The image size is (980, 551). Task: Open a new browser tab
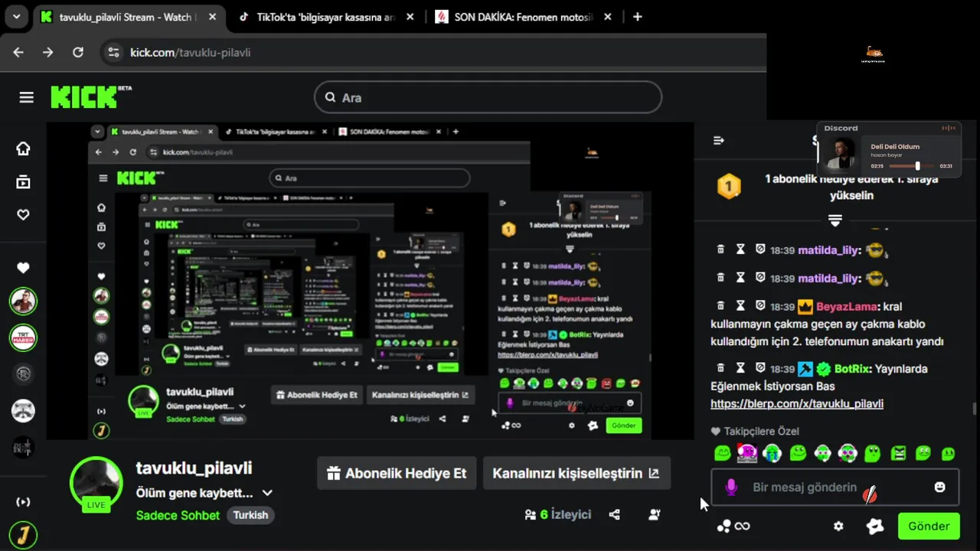coord(637,17)
